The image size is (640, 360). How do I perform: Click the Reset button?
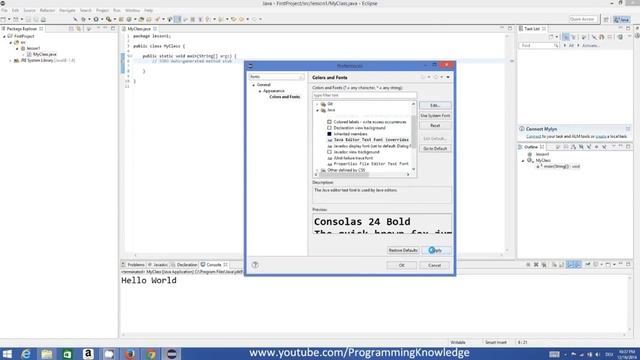(435, 125)
